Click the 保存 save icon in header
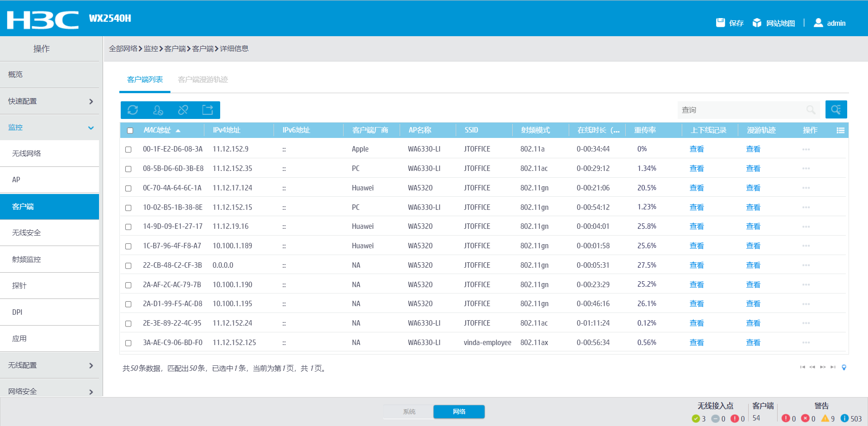Image resolution: width=868 pixels, height=426 pixels. point(721,23)
